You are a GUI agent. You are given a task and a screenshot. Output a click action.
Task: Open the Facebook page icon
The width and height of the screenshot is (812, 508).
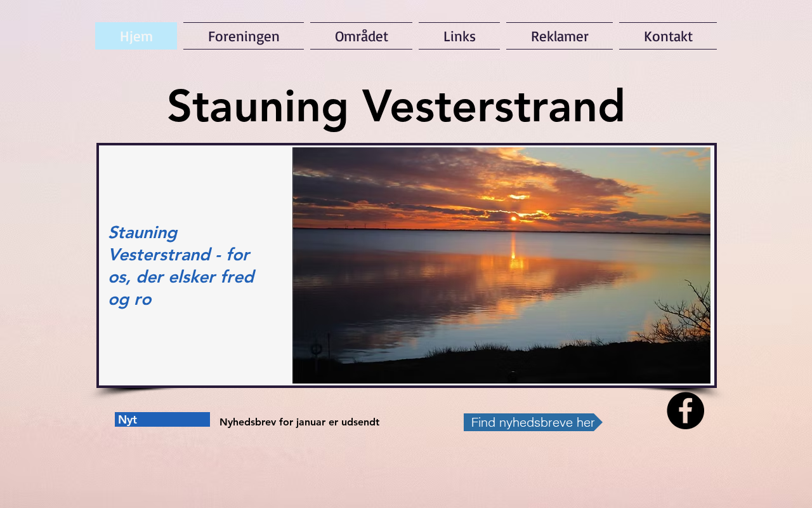coord(685,411)
